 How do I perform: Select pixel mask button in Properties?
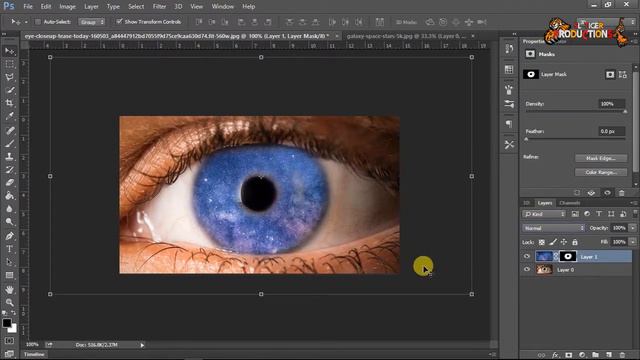click(610, 74)
